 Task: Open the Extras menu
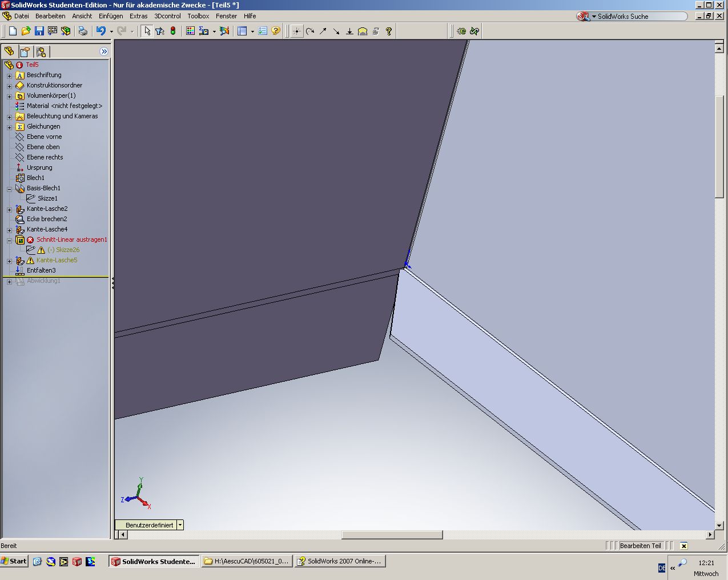[138, 16]
